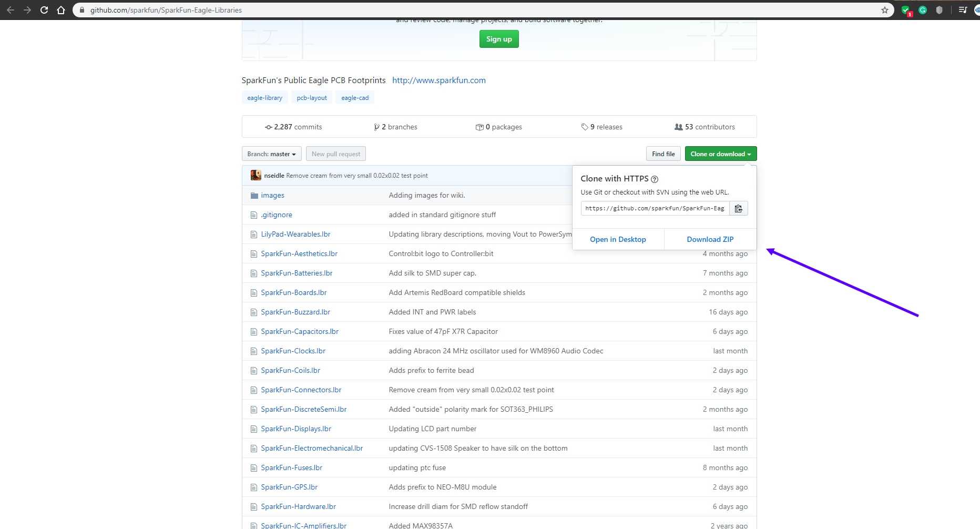The image size is (980, 529).
Task: Click Download ZIP
Action: click(x=710, y=239)
